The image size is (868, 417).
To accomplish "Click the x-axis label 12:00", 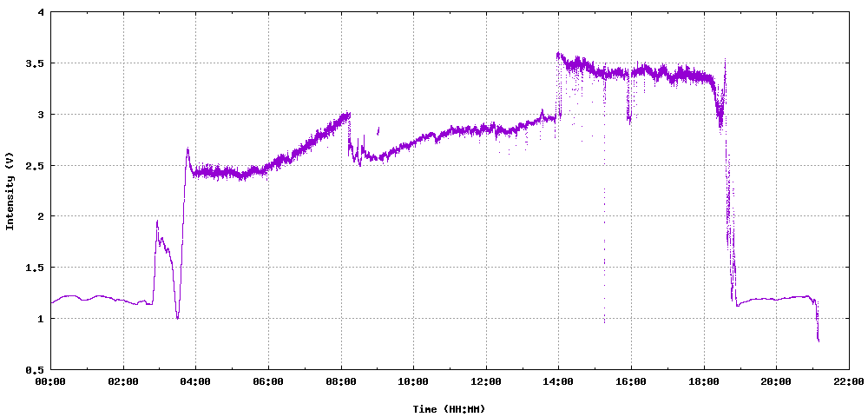I will tap(486, 381).
